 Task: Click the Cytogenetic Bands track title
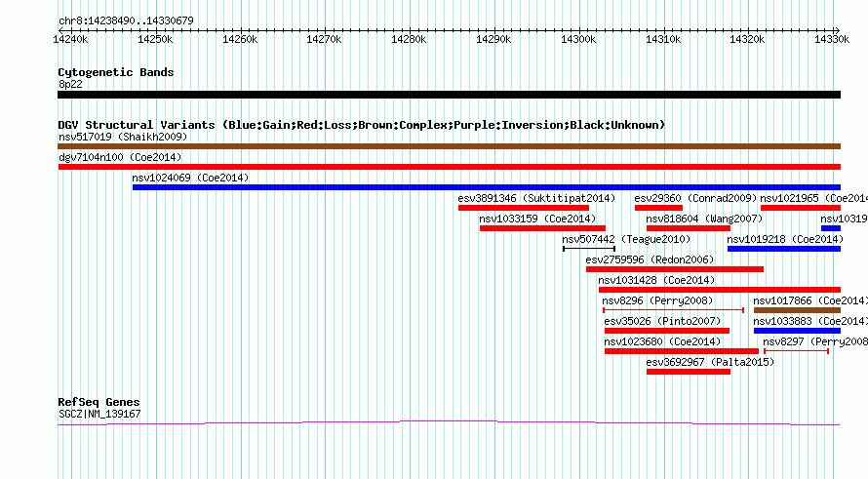pyautogui.click(x=116, y=72)
